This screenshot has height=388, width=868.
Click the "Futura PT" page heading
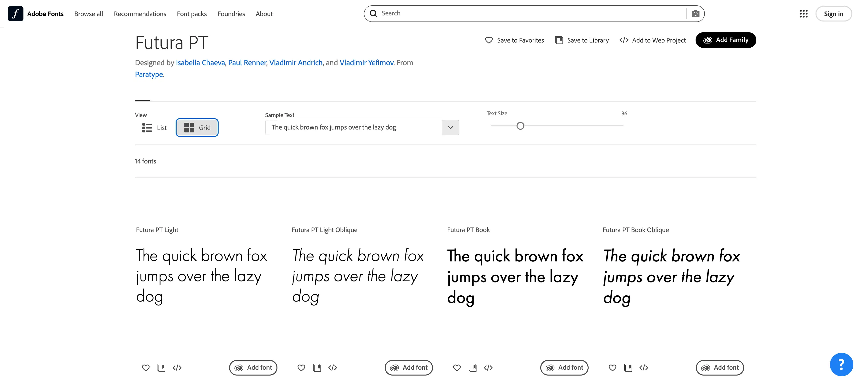coord(171,43)
